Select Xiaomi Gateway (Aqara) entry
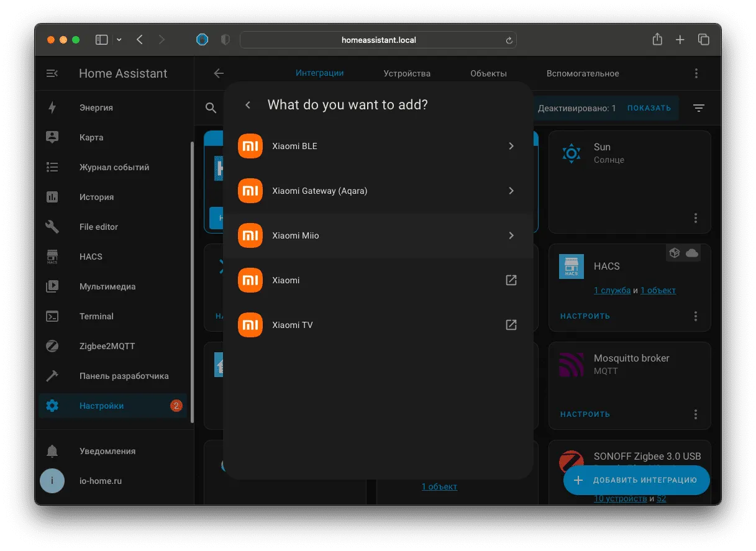 (378, 191)
